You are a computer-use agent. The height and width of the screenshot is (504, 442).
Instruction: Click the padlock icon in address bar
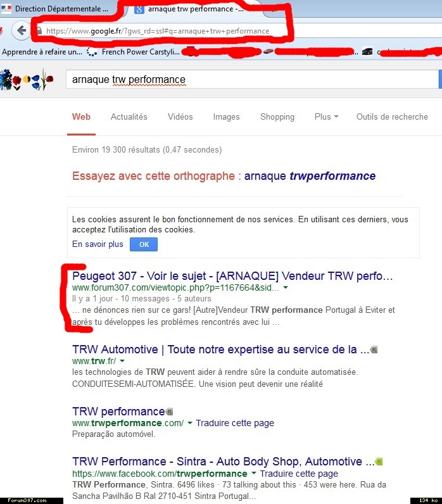click(40, 31)
